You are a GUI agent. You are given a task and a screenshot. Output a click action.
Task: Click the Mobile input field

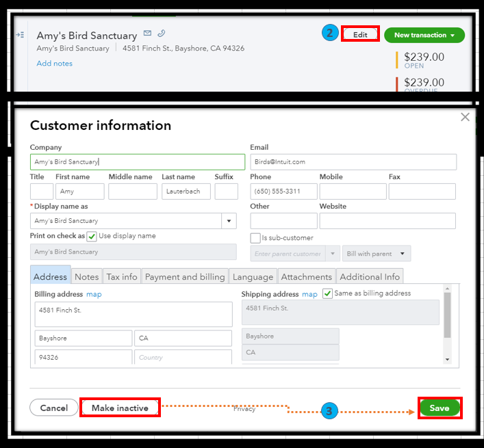pyautogui.click(x=353, y=192)
